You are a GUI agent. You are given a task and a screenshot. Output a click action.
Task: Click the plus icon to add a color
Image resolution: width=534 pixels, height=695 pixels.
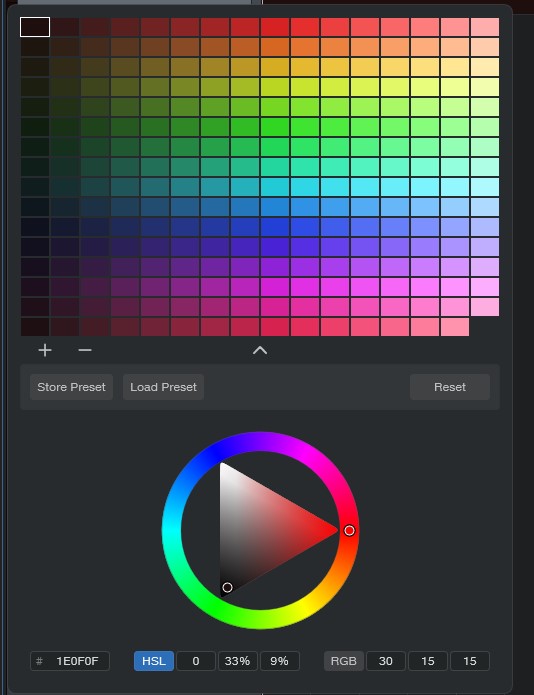(x=45, y=351)
